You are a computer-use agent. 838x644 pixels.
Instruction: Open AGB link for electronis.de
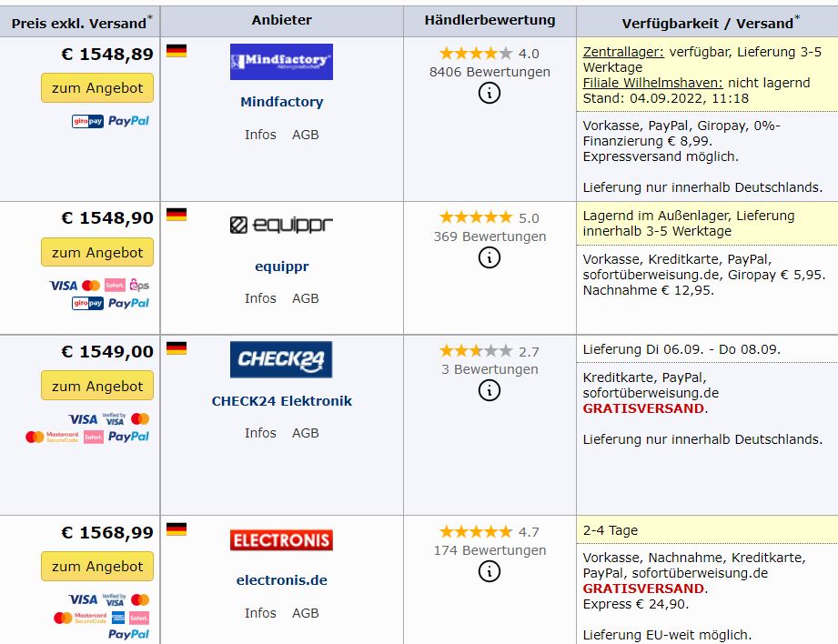point(305,613)
